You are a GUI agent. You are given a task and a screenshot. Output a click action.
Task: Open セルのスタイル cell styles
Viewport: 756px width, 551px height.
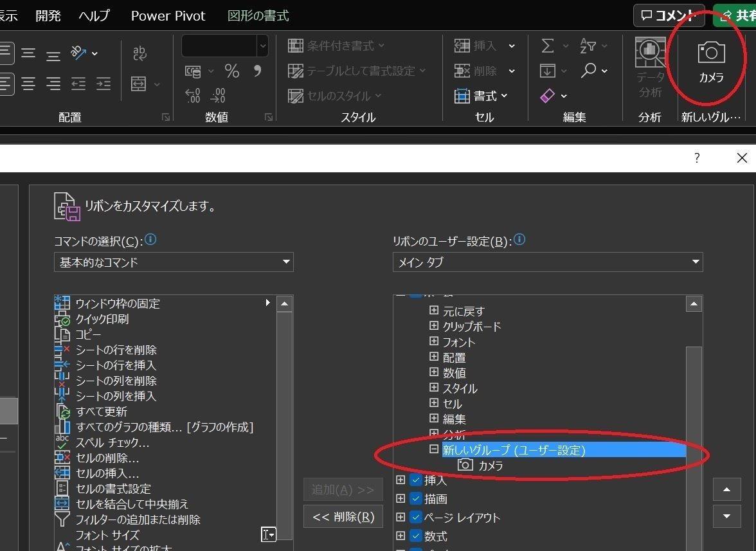point(334,95)
